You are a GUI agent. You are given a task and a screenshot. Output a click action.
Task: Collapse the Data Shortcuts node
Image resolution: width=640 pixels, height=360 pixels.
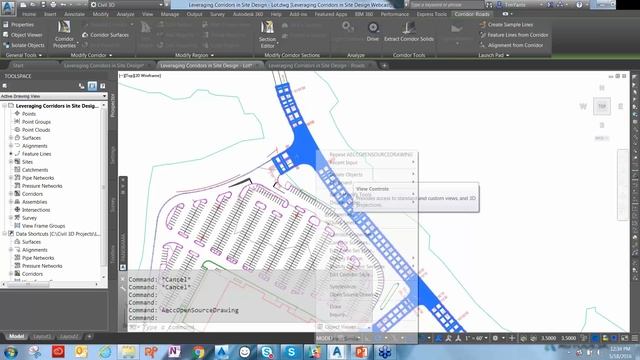tap(4, 234)
